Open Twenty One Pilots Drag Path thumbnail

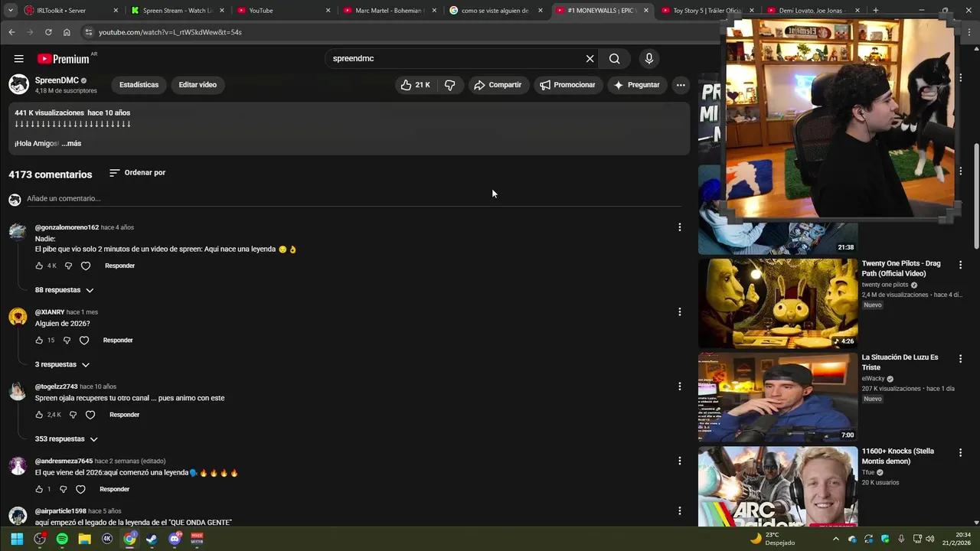(778, 303)
